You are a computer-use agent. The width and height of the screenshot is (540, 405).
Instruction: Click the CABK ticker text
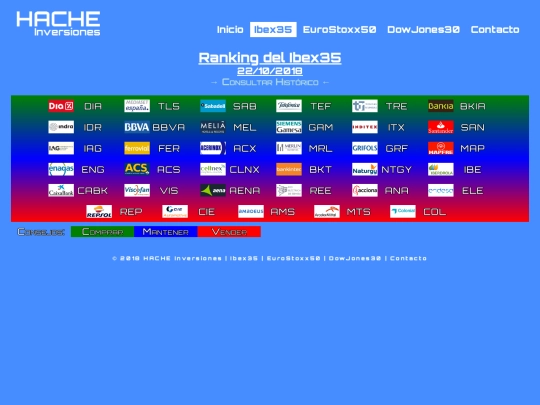click(x=93, y=191)
